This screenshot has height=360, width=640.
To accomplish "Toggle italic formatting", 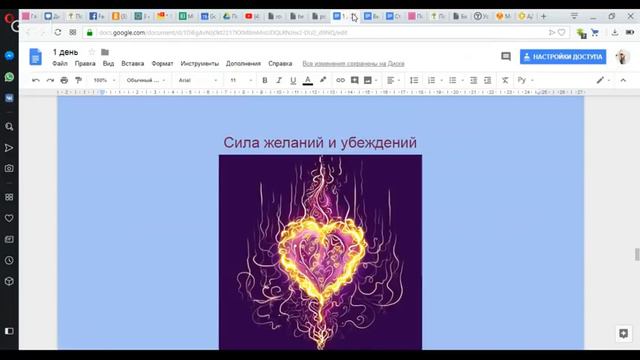I will [279, 80].
